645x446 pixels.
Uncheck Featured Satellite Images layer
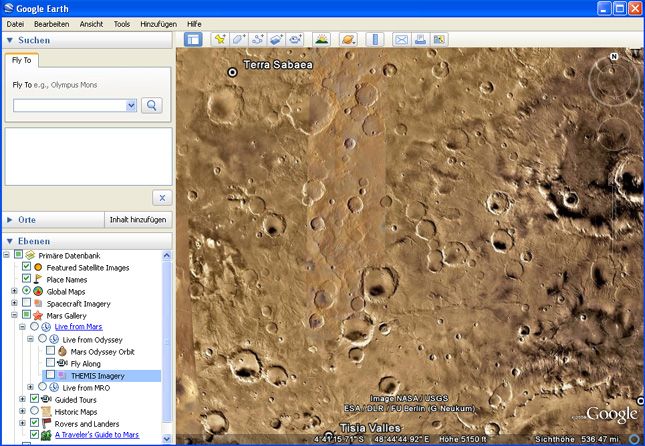[26, 266]
